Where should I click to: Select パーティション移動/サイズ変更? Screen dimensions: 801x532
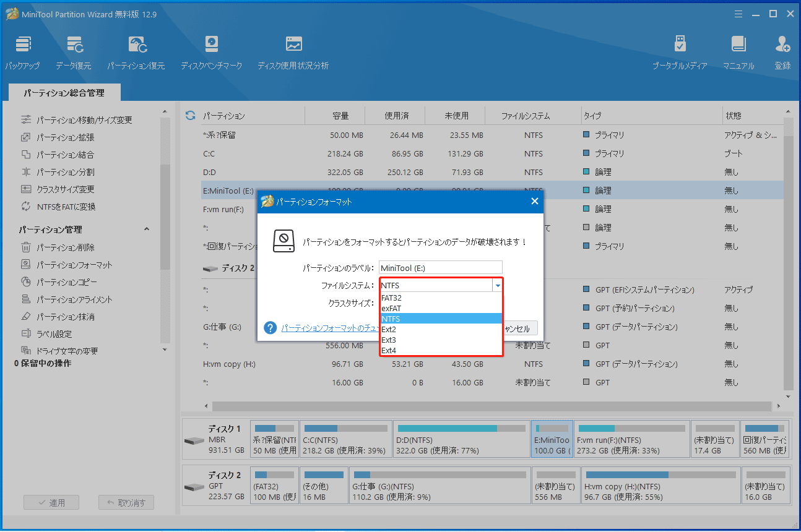tap(77, 120)
